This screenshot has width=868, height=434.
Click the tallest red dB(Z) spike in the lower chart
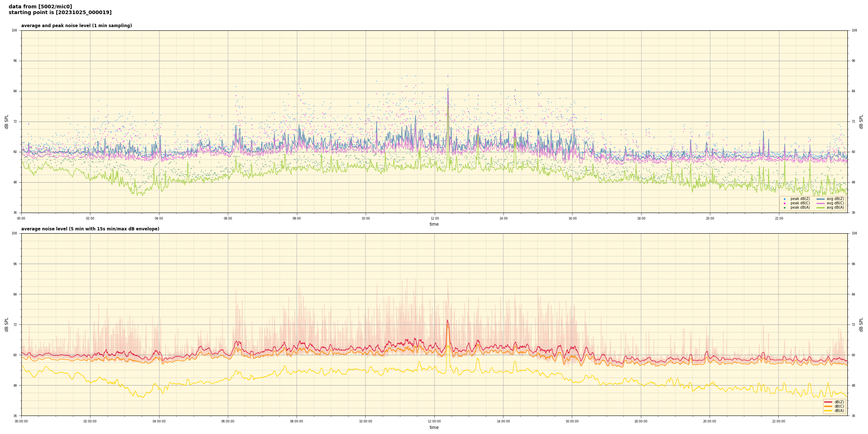(447, 320)
